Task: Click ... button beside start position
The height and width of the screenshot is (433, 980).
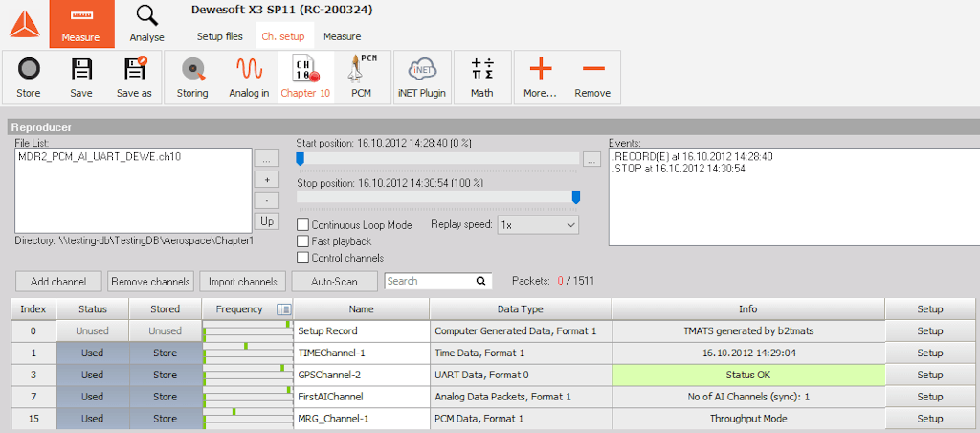Action: coord(591,160)
